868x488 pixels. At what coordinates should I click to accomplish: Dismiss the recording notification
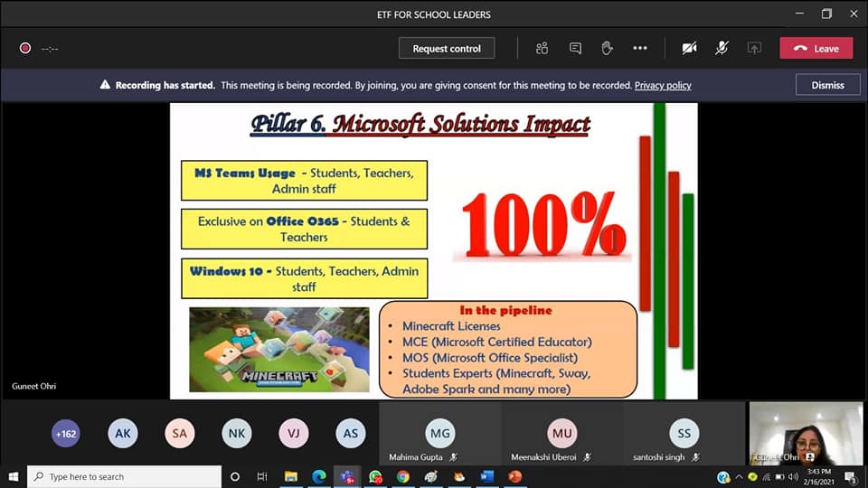827,85
